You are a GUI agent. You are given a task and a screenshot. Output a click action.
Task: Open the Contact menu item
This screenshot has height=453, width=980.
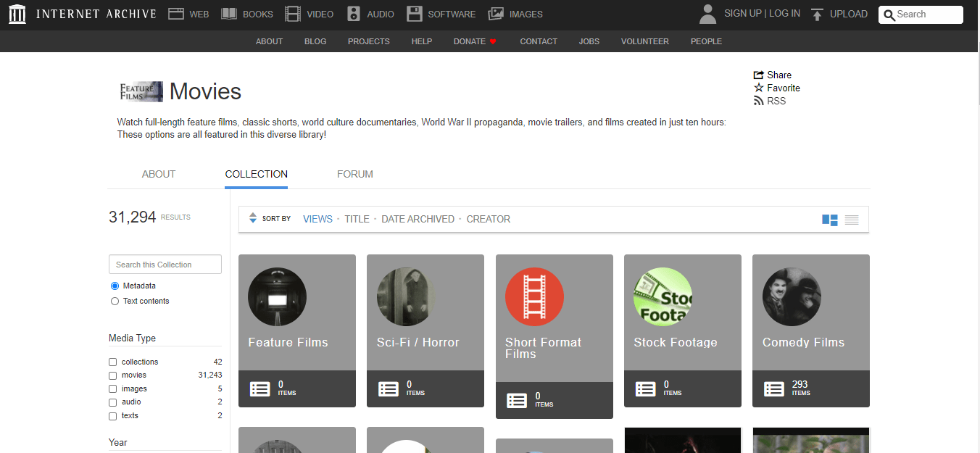click(x=539, y=41)
